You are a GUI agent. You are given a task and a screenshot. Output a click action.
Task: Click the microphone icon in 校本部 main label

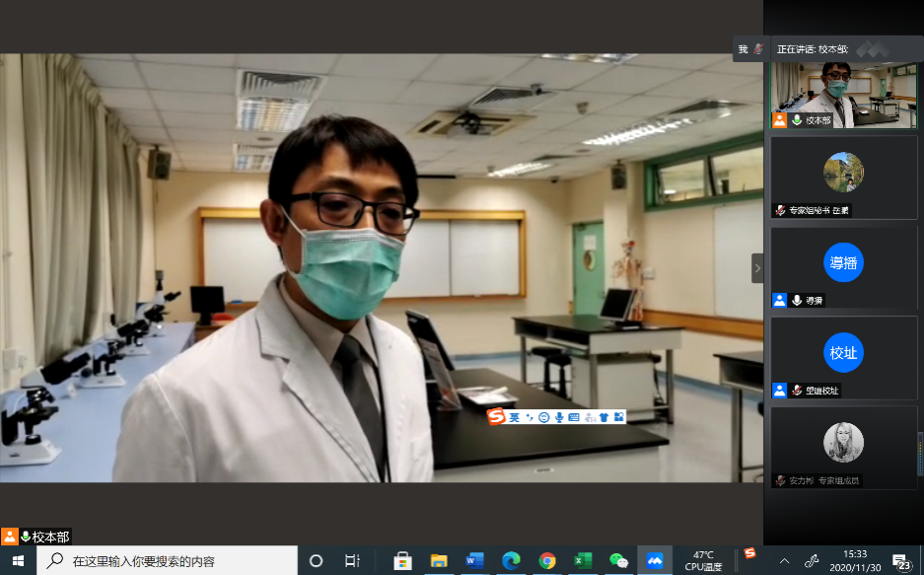(26, 537)
